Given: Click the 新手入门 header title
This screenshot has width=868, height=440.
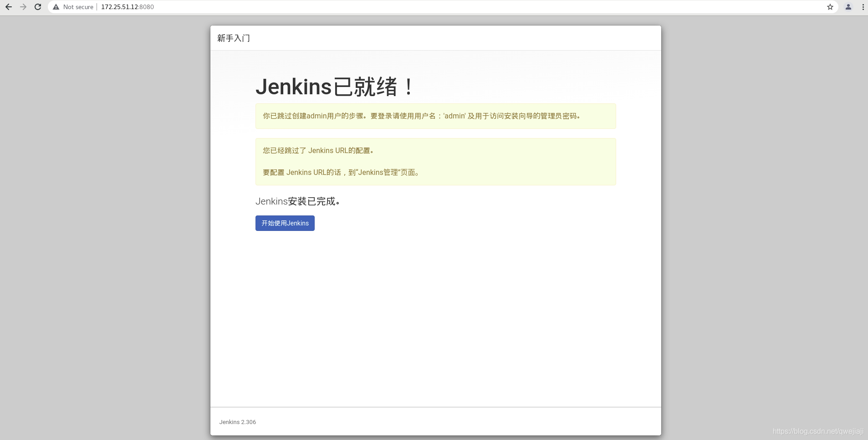Looking at the screenshot, I should [234, 38].
